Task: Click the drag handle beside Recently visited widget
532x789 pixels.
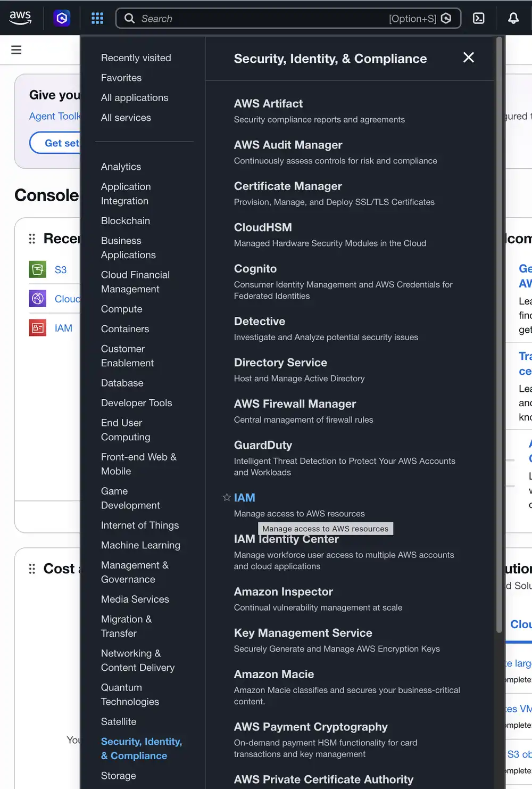Action: (32, 239)
